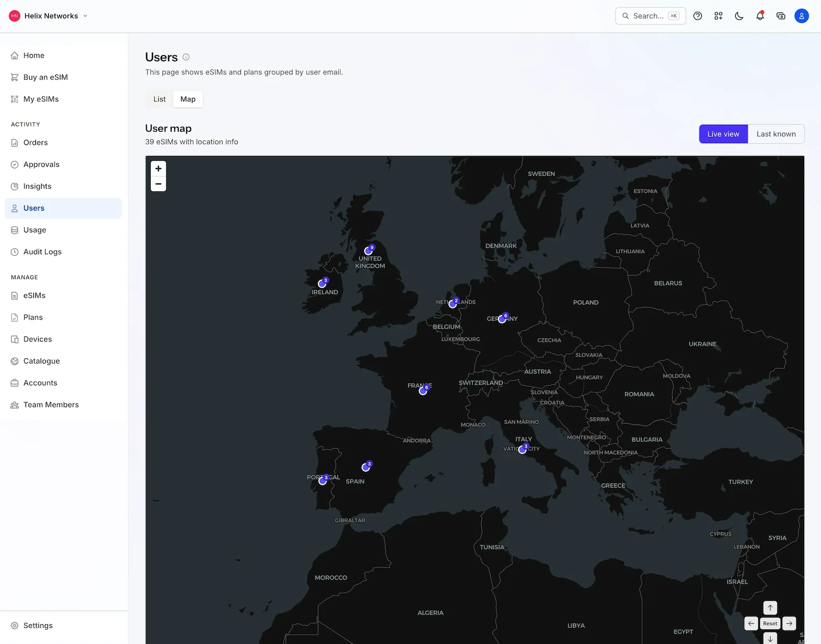
Task: Open the help circle icon in header
Action: tap(698, 16)
